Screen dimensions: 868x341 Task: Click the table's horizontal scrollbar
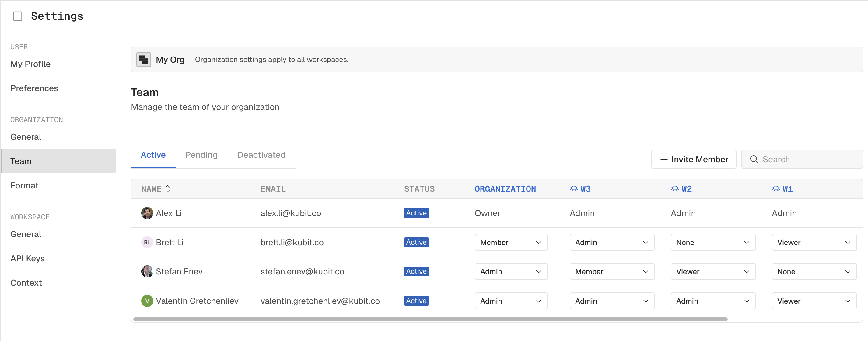[x=430, y=319]
